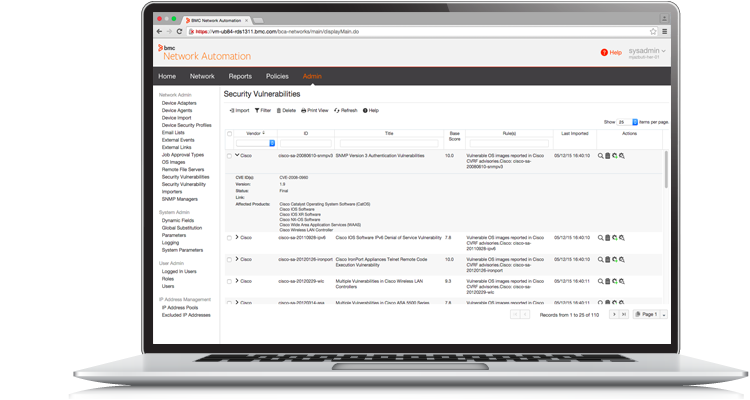The height and width of the screenshot is (400, 750).
Task: Click the magnifier view icon in first Cisco row
Action: click(x=601, y=156)
